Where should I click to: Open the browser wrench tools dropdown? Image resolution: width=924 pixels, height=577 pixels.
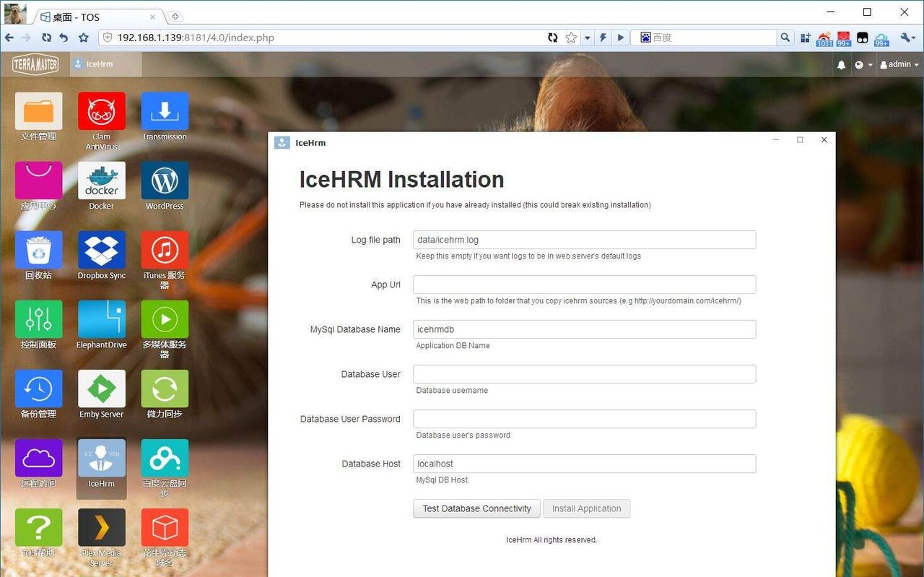point(907,38)
